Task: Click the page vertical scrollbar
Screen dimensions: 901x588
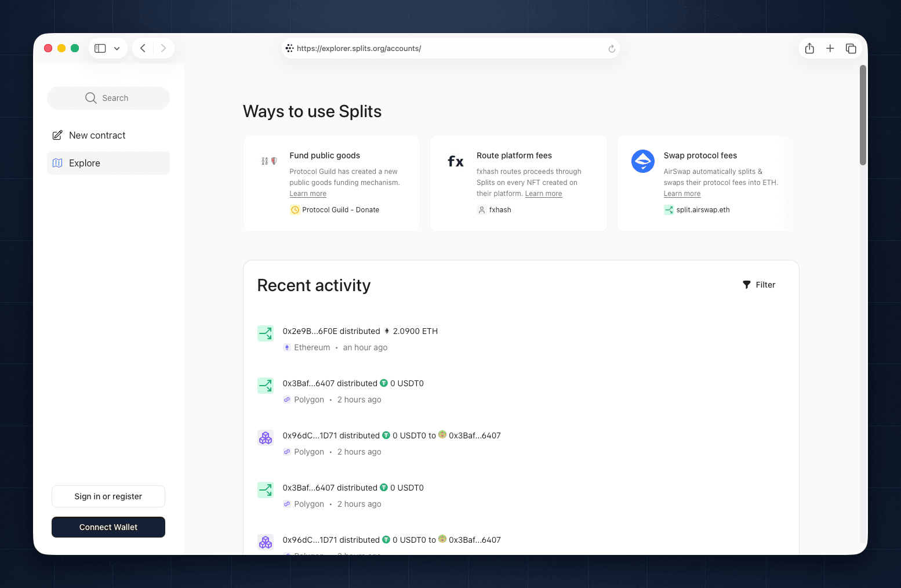Action: click(863, 115)
